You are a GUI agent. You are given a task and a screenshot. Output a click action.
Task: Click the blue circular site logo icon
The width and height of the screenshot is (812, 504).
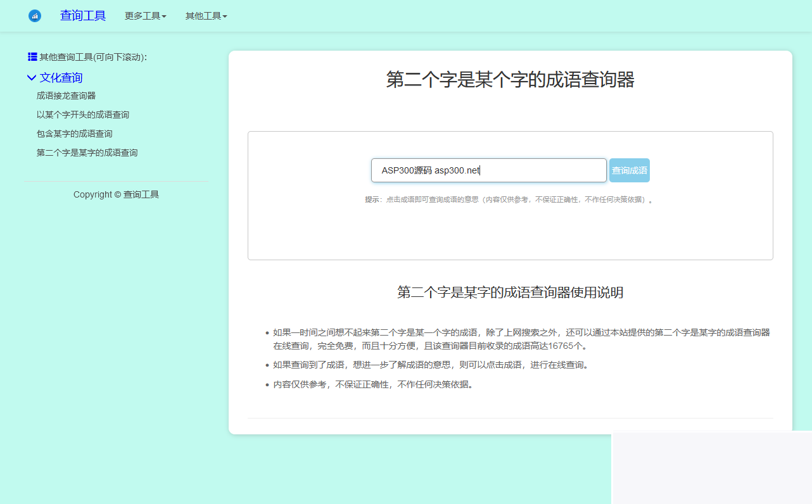35,15
